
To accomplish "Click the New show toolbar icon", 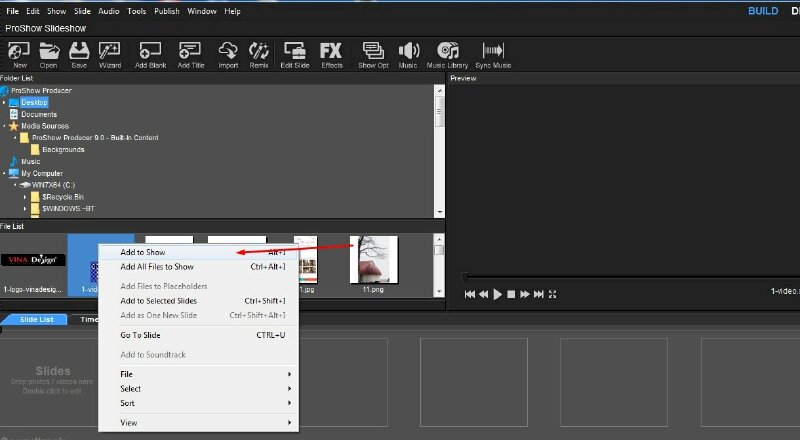I will (19, 55).
